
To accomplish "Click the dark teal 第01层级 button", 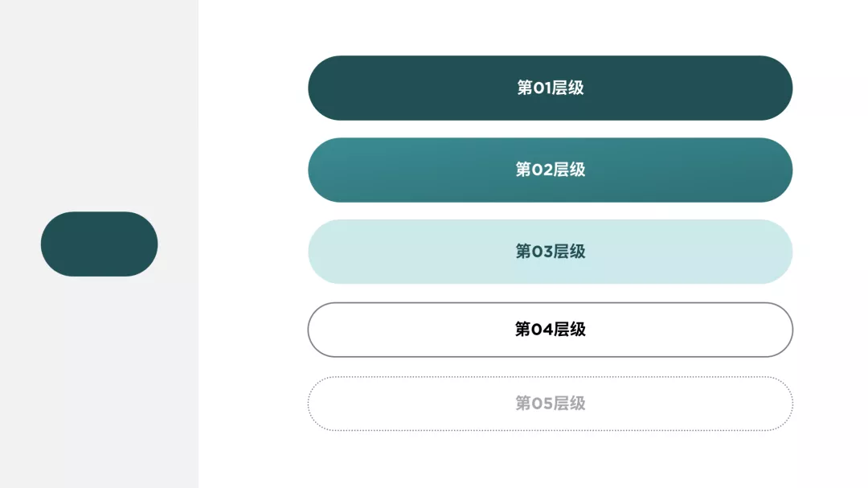I will pos(551,88).
